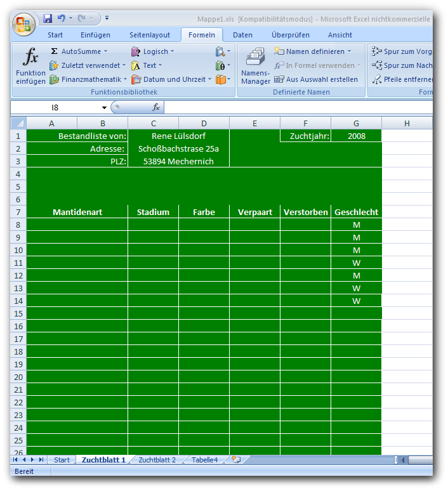Switch to the Start sheet tab
The width and height of the screenshot is (448, 491).
tap(62, 460)
